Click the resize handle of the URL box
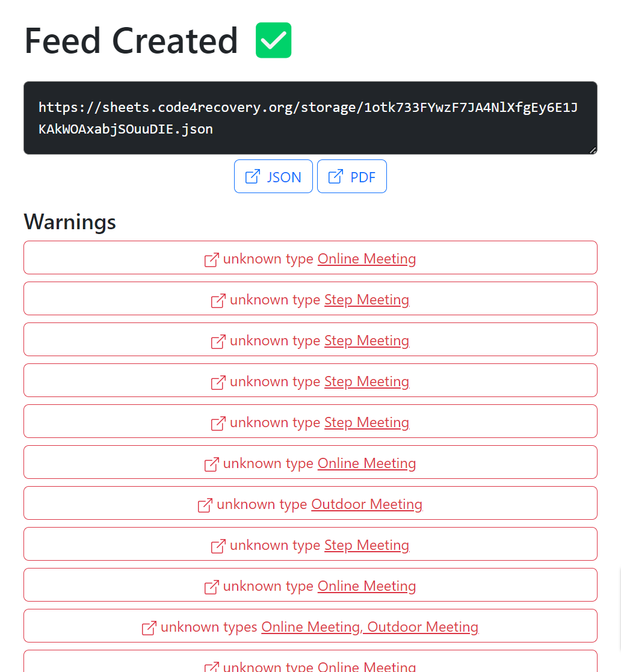The image size is (621, 672). [592, 150]
